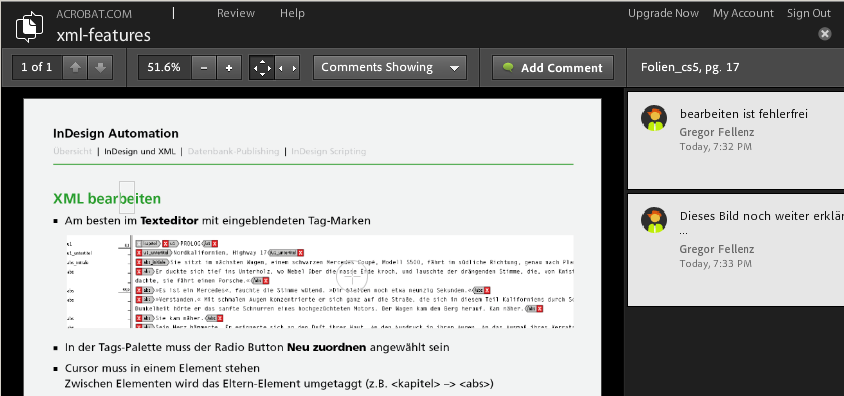This screenshot has height=396, width=844.
Task: Select the fit-page pan arrows tool
Action: (x=262, y=68)
